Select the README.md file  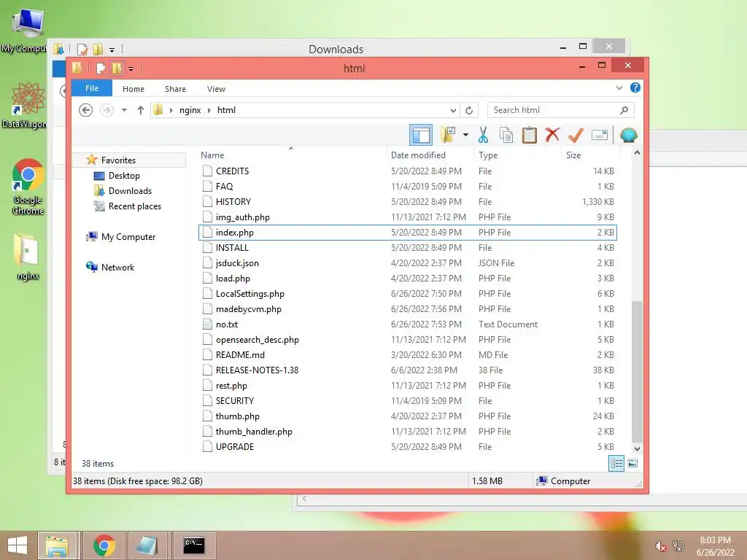(408, 355)
